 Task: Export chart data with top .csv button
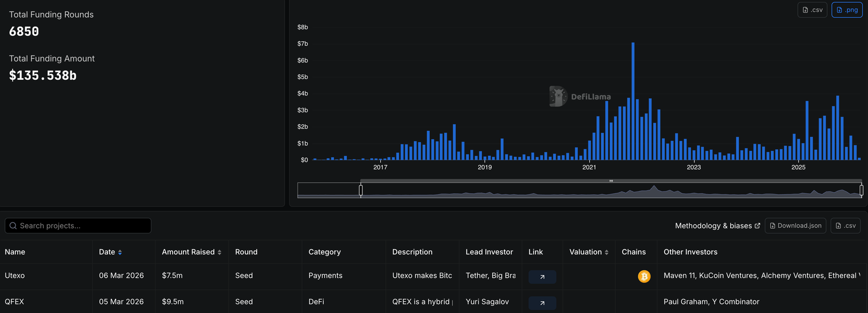(812, 10)
